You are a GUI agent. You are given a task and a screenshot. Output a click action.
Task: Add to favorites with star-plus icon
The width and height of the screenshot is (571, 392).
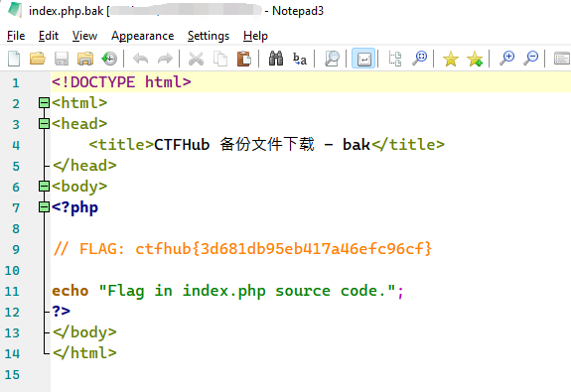click(475, 59)
